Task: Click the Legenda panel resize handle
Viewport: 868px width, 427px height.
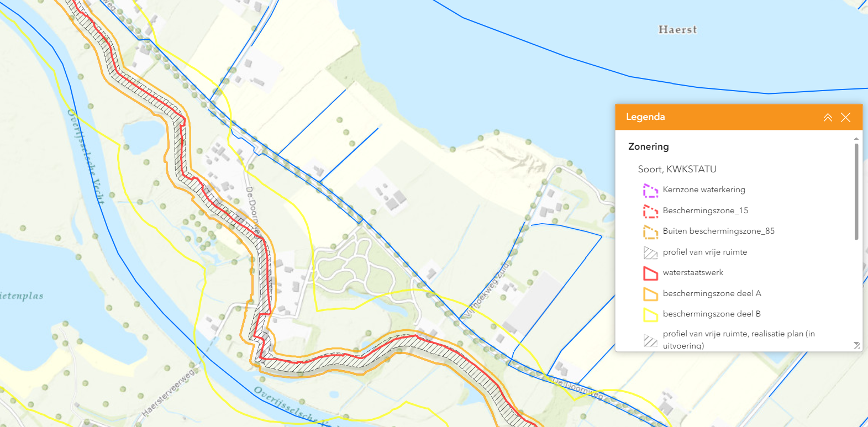Action: 856,345
